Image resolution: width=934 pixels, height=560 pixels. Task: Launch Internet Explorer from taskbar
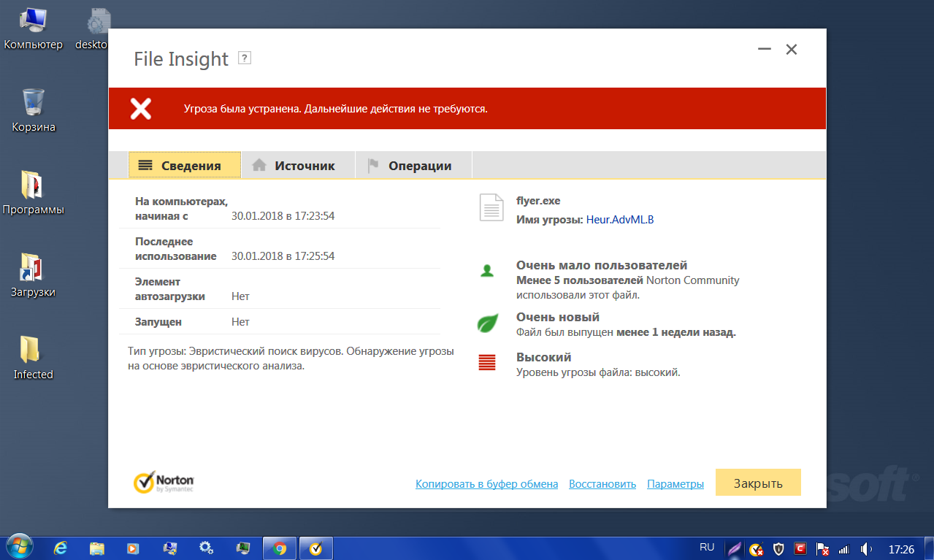tap(61, 548)
